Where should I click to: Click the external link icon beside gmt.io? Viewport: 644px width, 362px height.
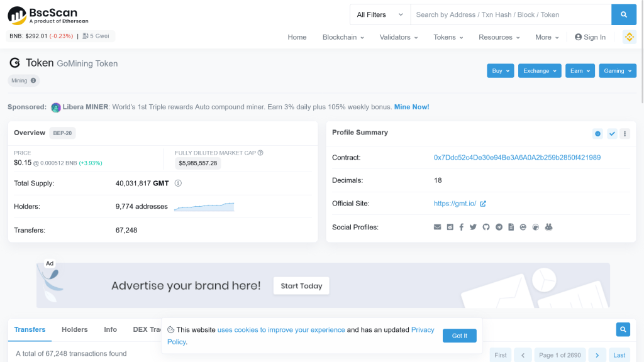click(x=483, y=204)
